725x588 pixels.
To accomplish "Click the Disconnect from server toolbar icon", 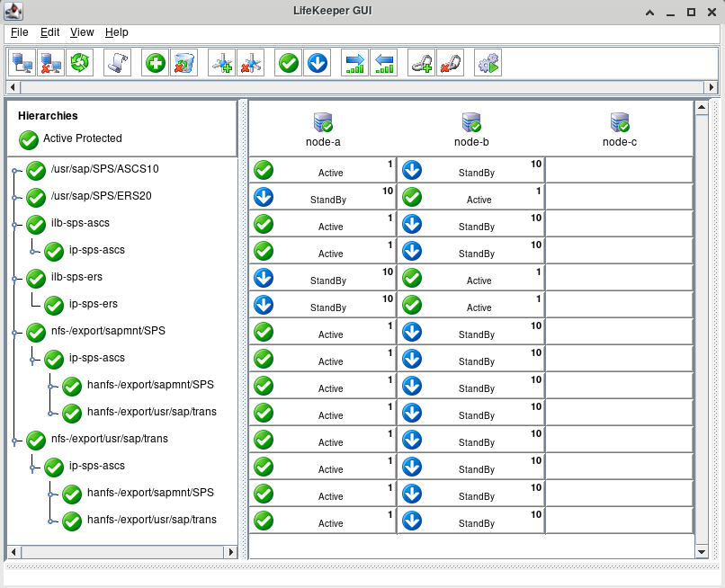I will click(51, 62).
